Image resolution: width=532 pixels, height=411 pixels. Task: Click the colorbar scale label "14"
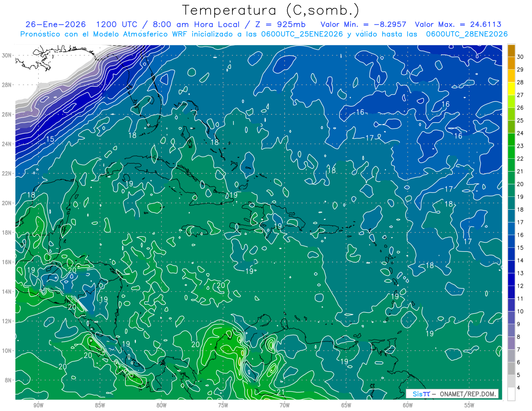coord(520,260)
